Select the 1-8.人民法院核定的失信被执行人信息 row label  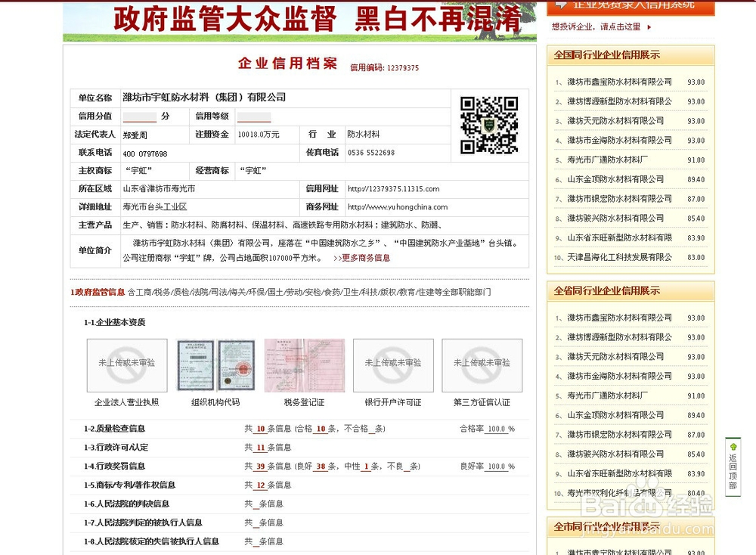[151, 541]
